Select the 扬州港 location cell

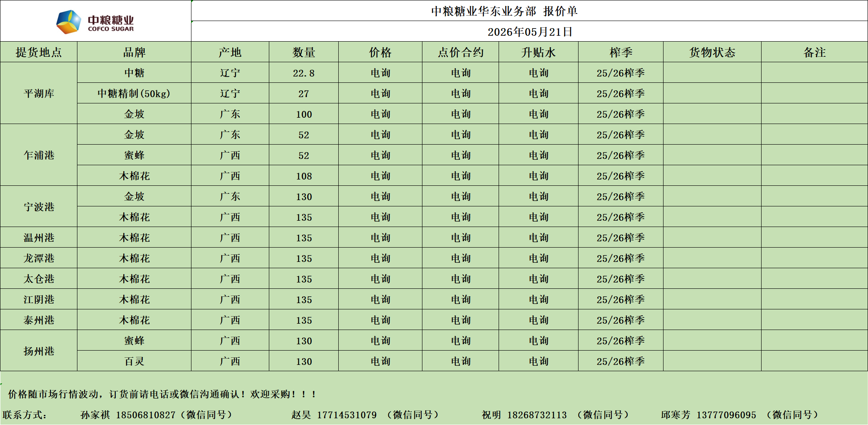click(39, 351)
